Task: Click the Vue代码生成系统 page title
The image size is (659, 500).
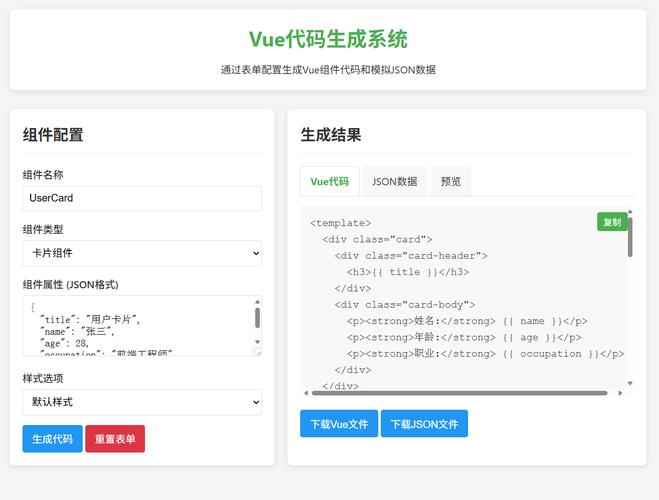Action: tap(328, 39)
